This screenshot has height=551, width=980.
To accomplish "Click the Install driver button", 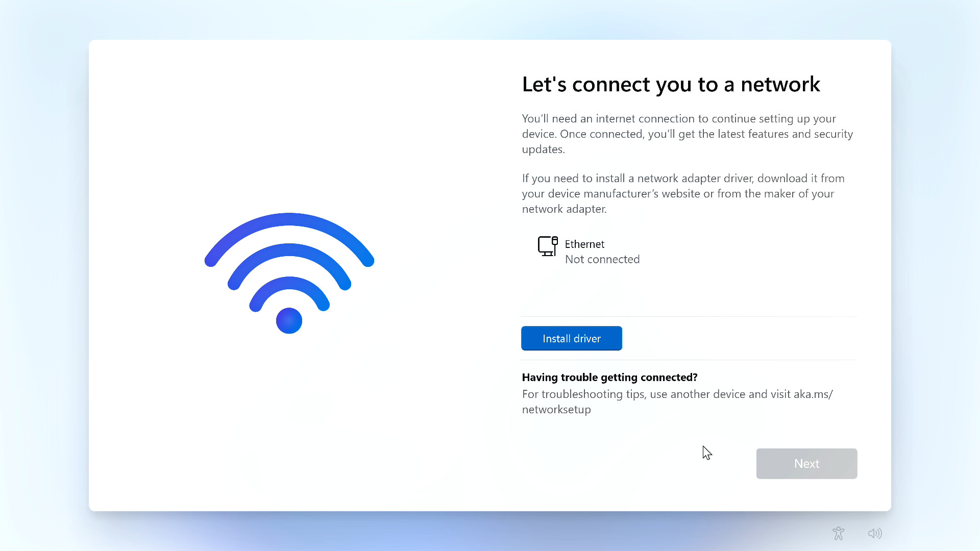I will tap(571, 338).
